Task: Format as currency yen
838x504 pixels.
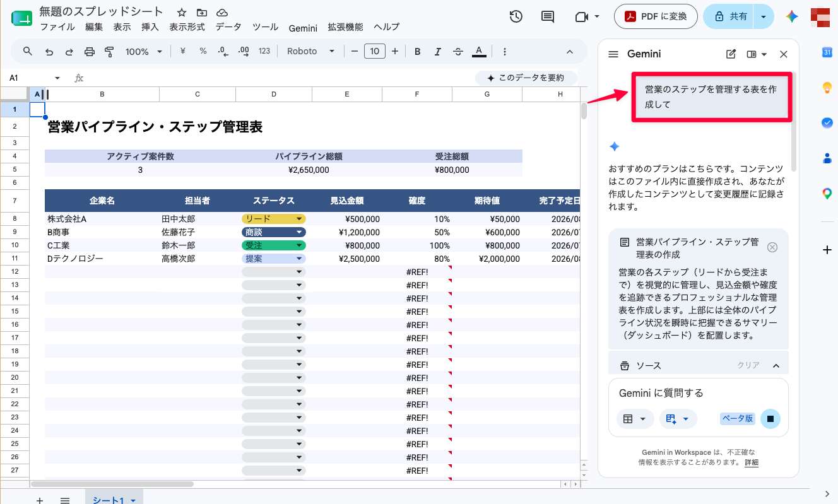Action: (x=182, y=51)
